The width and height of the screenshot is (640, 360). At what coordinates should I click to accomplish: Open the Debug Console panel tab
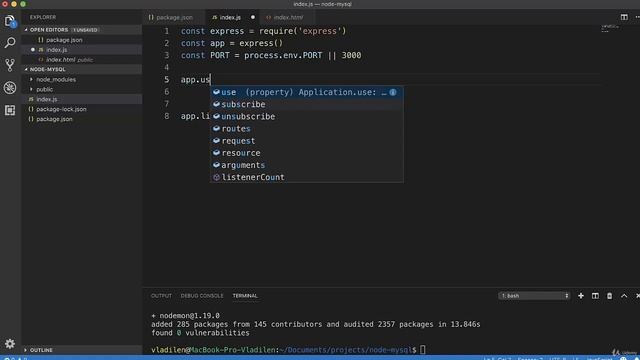tap(202, 296)
